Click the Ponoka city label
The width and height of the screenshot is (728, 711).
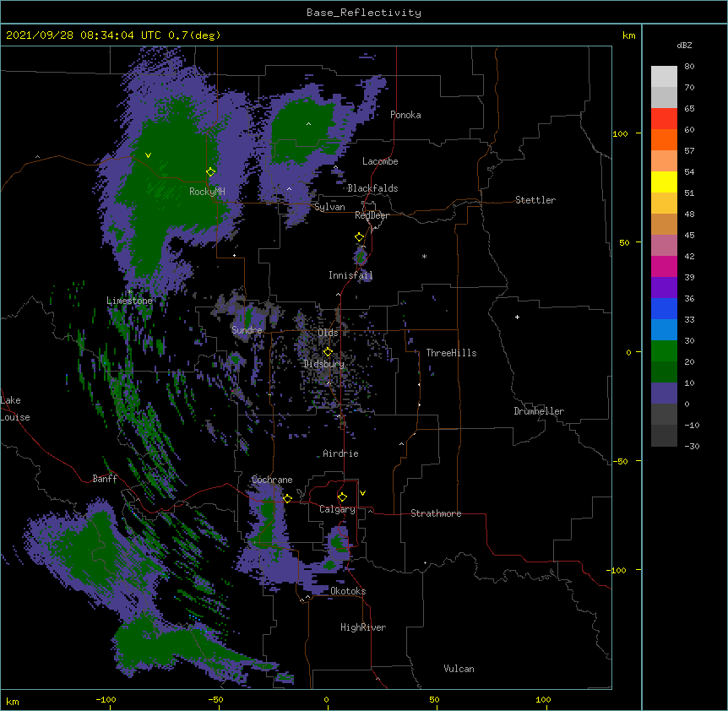405,115
